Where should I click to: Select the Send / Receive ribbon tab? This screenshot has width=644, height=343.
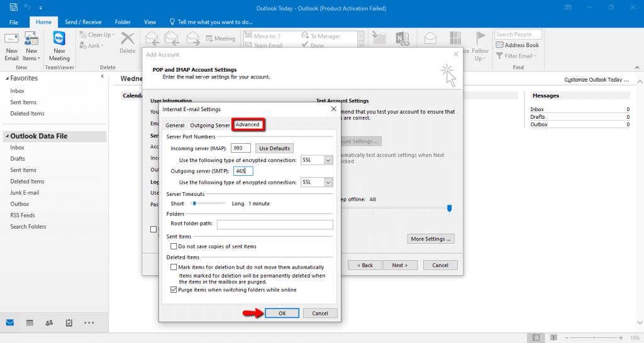tap(83, 22)
